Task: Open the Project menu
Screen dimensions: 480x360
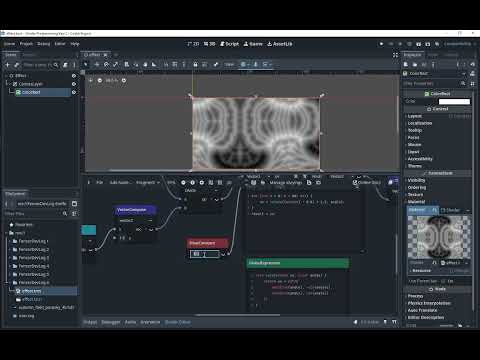Action: (26, 44)
